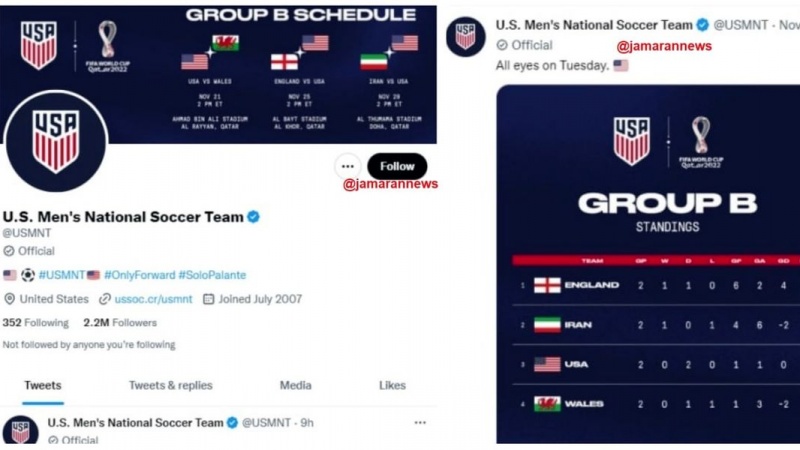
Task: Switch to Tweets & replies tab
Action: 170,386
